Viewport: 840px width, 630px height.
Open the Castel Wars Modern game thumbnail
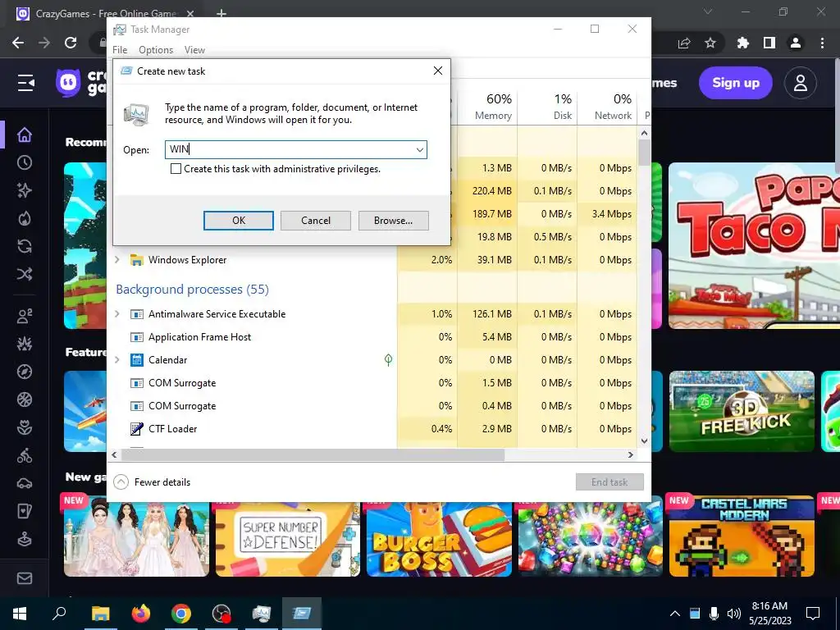click(x=742, y=536)
